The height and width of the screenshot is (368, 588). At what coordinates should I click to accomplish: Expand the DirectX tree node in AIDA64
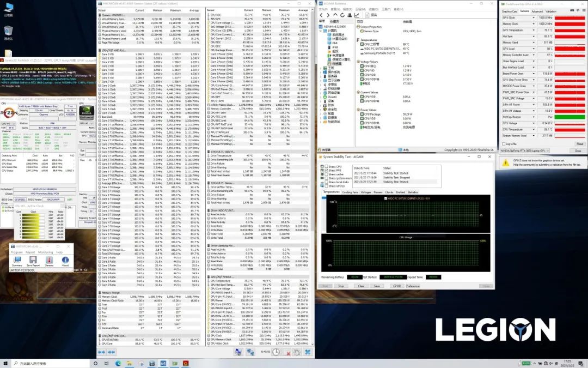[322, 96]
